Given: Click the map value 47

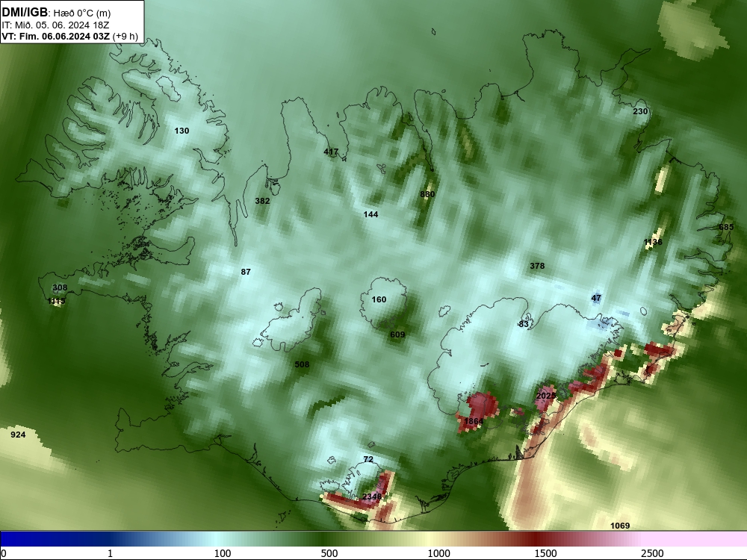Looking at the screenshot, I should pos(596,298).
